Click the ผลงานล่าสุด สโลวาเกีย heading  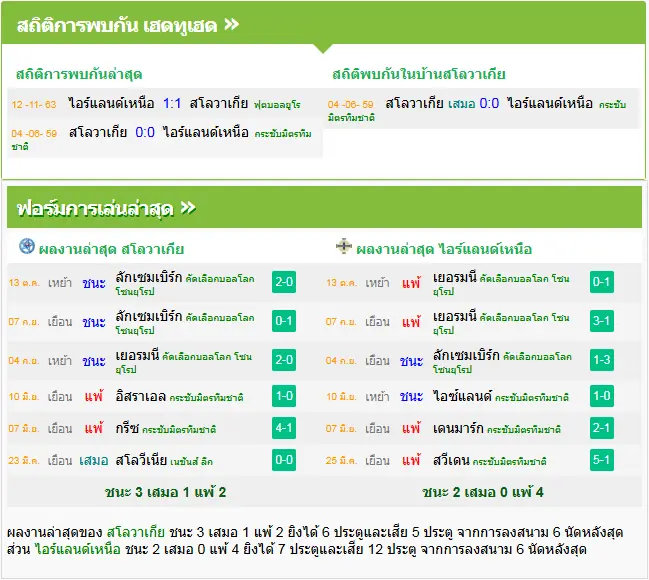pyautogui.click(x=111, y=249)
